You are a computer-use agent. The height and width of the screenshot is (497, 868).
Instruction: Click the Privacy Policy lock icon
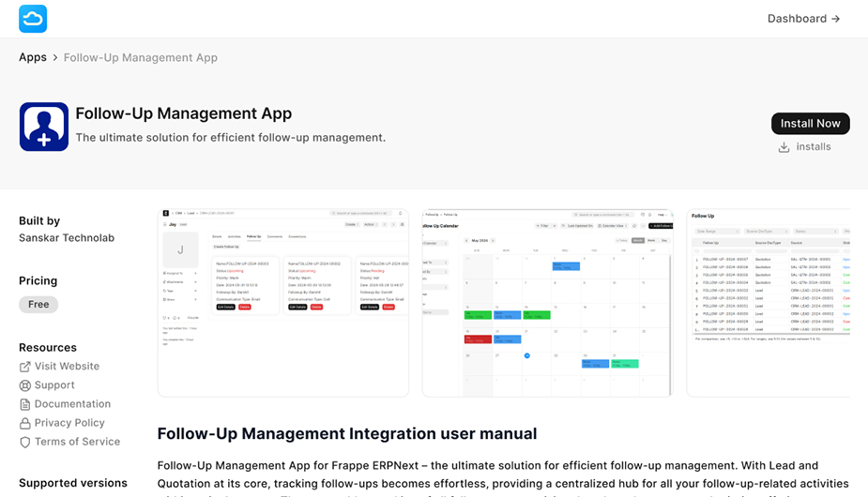click(25, 423)
